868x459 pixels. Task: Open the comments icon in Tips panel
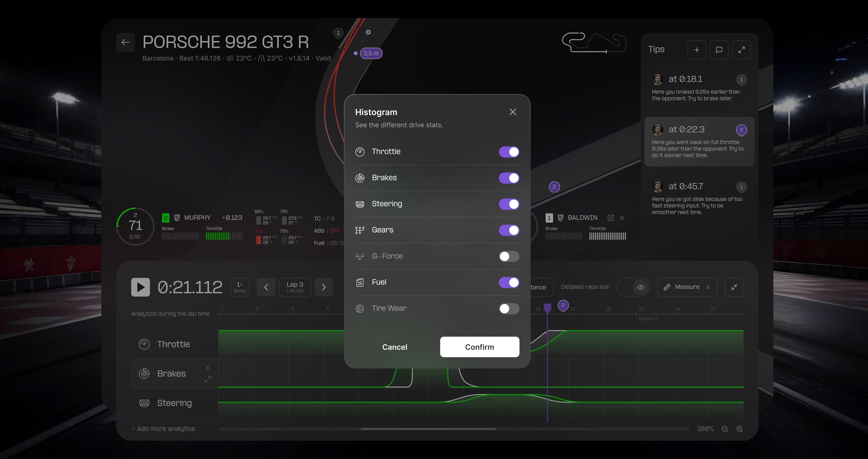pos(719,50)
